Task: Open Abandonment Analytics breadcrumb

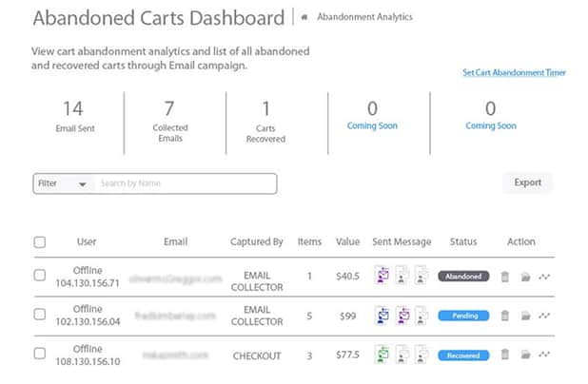Action: [x=351, y=17]
